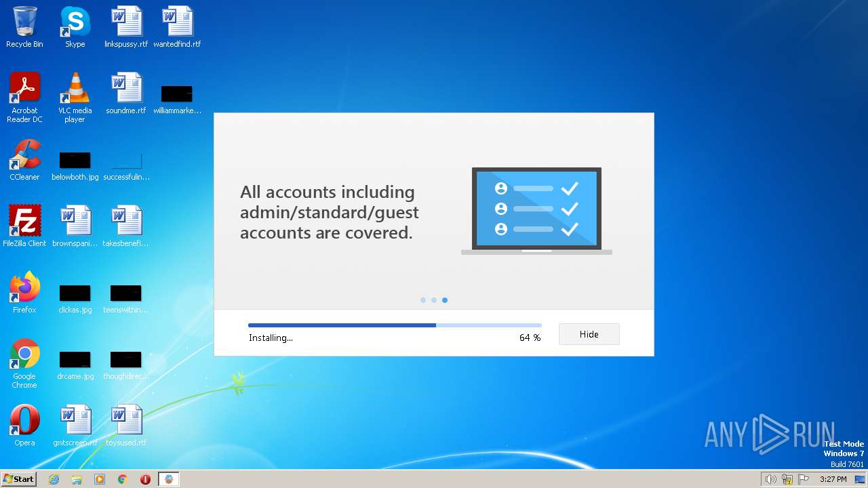
Task: Click the laptop accounts illustration
Action: pyautogui.click(x=536, y=211)
